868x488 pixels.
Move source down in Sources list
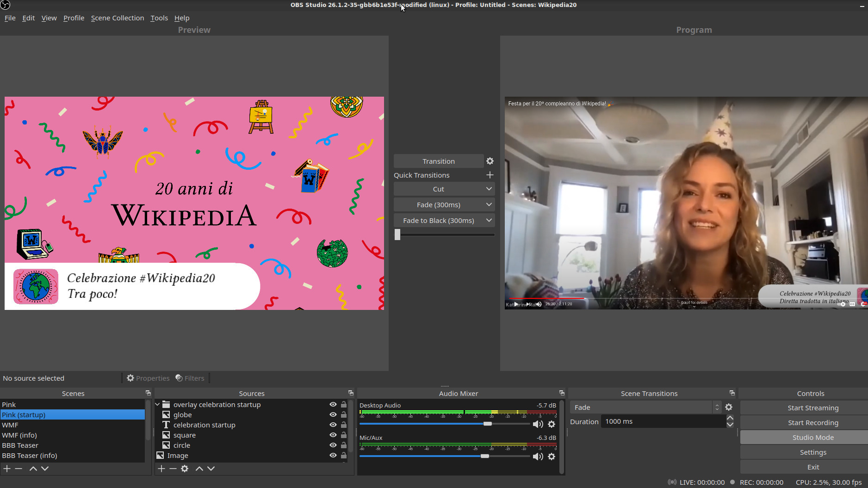(x=211, y=469)
